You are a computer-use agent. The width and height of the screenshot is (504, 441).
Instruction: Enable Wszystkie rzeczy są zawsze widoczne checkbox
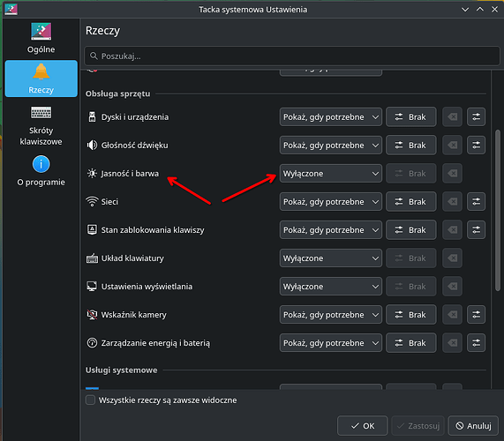[x=90, y=400]
